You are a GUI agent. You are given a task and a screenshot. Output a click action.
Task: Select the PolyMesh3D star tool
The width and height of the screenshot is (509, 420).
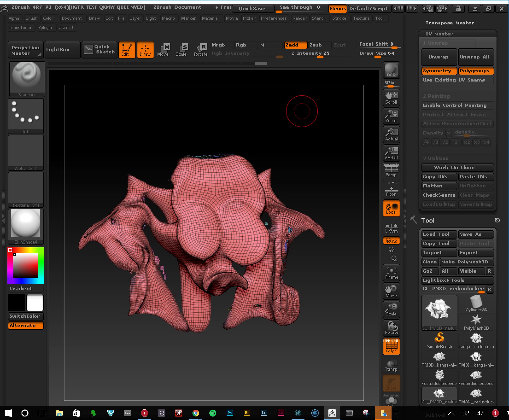[x=476, y=322]
